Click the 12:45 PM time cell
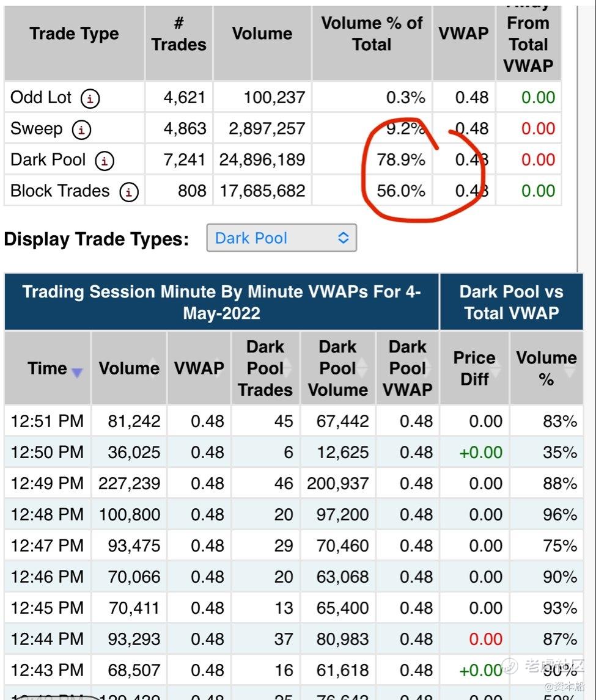This screenshot has height=700, width=596. coord(47,608)
